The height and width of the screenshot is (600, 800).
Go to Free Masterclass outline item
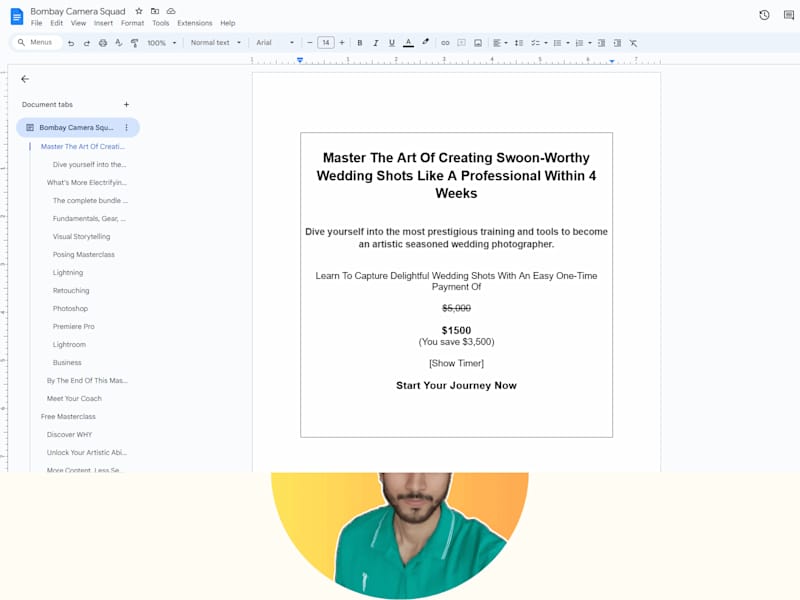68,416
